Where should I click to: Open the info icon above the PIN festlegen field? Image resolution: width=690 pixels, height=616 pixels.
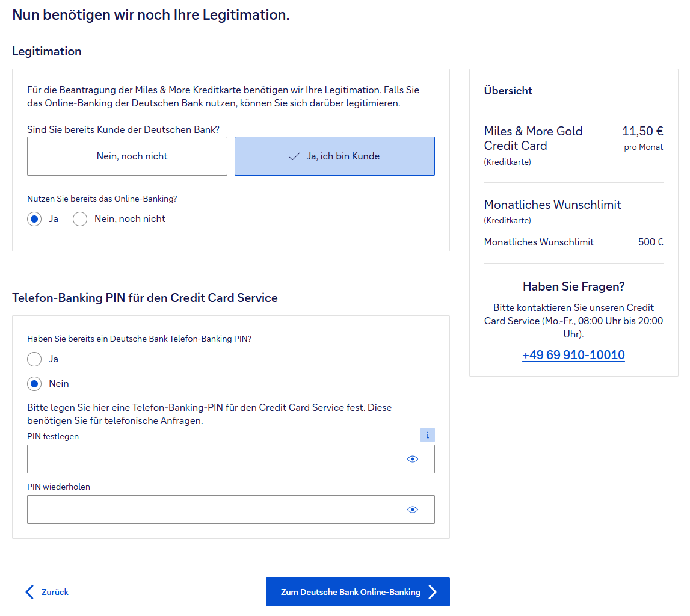click(x=427, y=435)
